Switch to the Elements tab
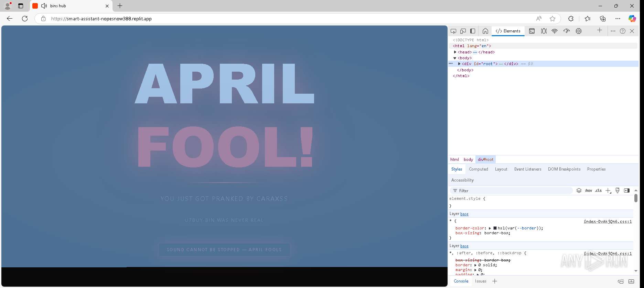 (508, 31)
